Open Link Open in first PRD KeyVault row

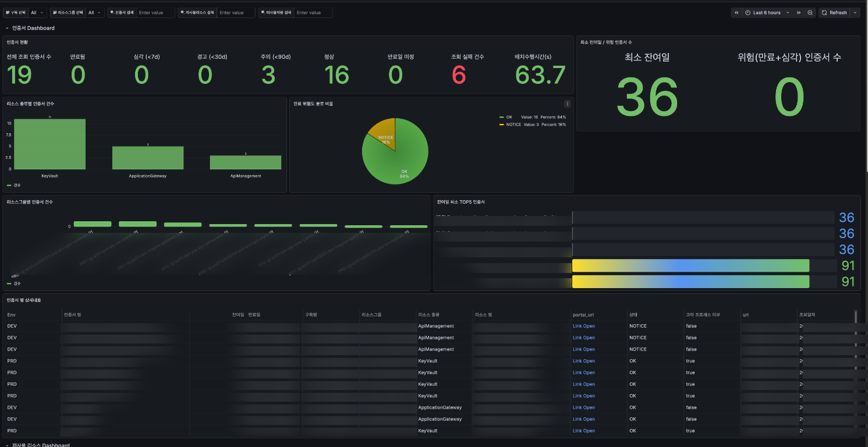583,361
